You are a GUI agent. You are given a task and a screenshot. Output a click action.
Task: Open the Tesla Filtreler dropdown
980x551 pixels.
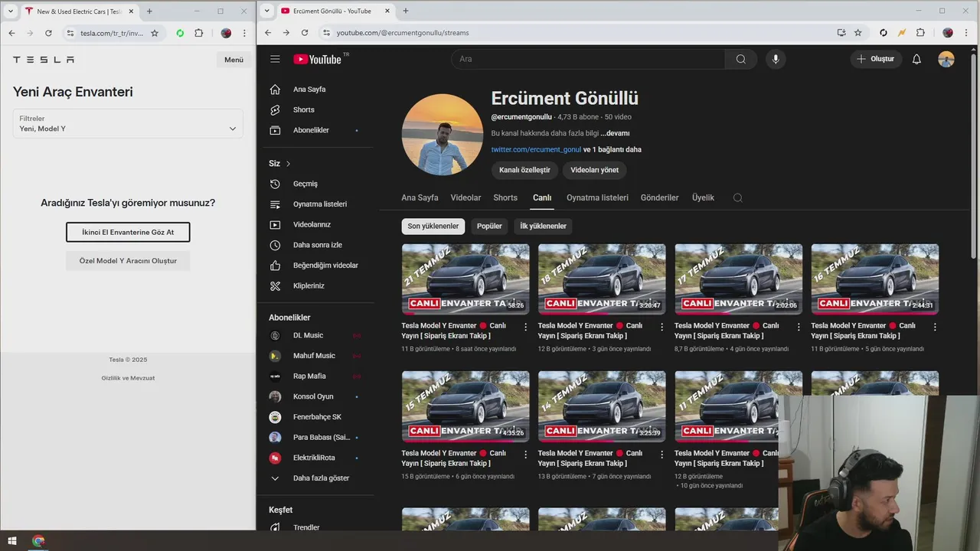(128, 124)
